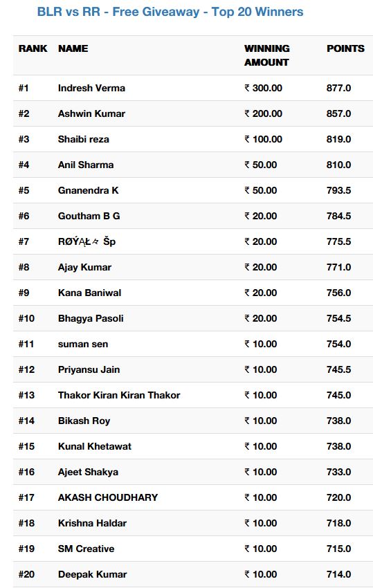Click the POINTS column header
Viewport: 373px width, 588px height.
point(345,48)
